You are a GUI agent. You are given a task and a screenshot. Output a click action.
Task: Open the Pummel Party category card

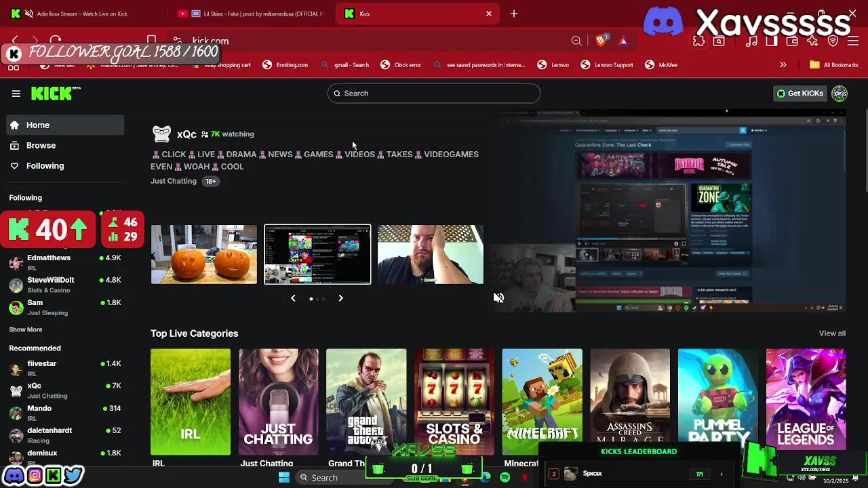(718, 402)
